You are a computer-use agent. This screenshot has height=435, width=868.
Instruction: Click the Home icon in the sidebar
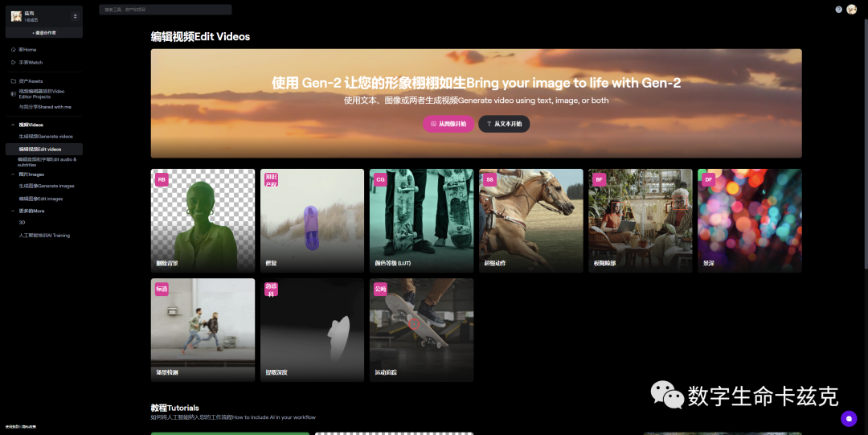(x=13, y=50)
